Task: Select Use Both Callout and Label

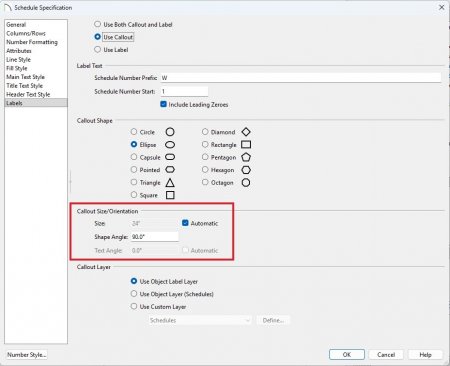Action: (97, 24)
